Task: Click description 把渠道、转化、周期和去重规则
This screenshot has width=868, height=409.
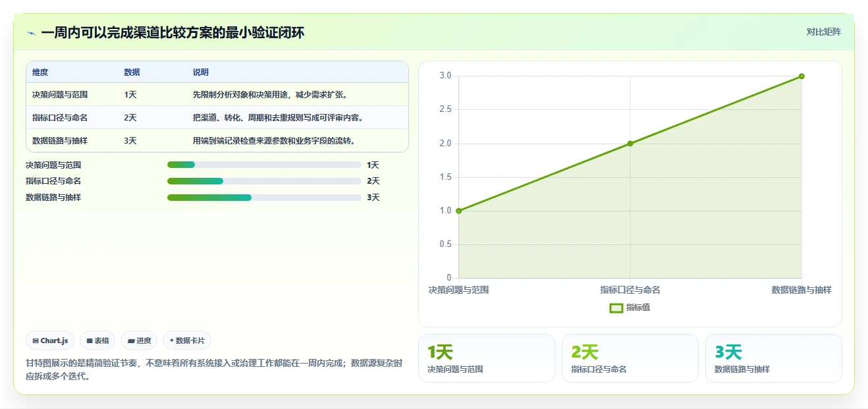Action: tap(278, 118)
